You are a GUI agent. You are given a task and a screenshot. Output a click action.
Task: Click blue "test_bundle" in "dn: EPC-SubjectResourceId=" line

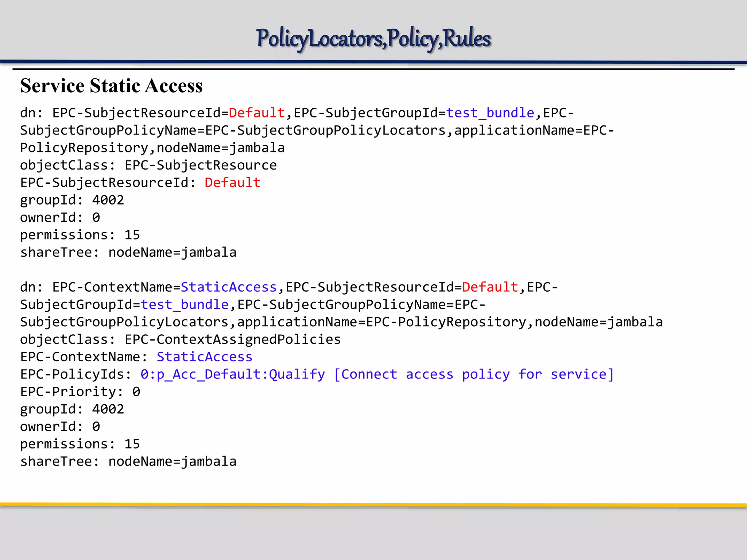pyautogui.click(x=490, y=113)
